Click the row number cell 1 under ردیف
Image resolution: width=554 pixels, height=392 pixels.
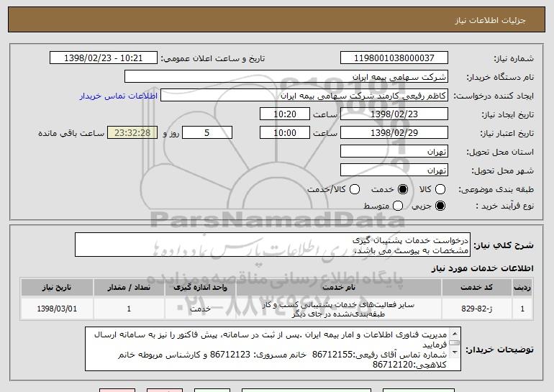pos(522,309)
